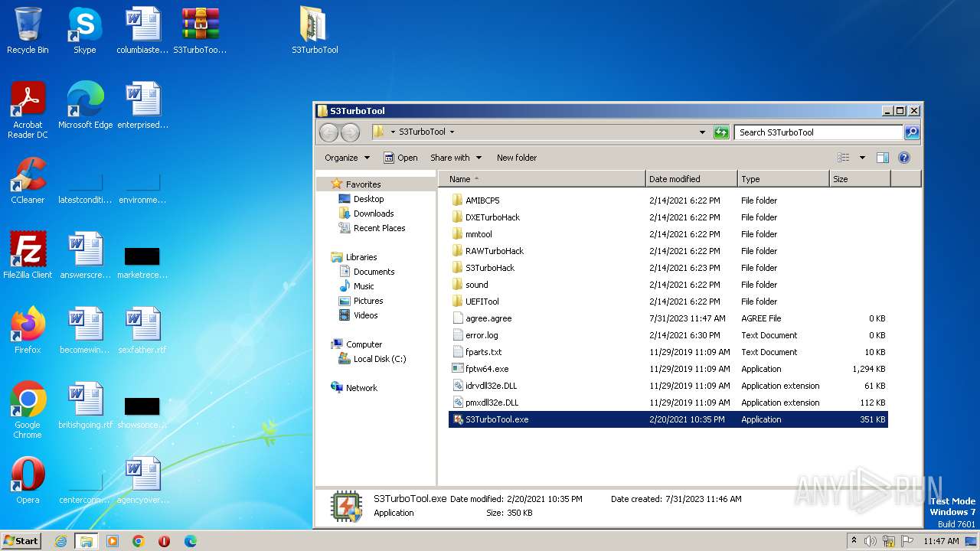Change the view with the Views icon

(843, 158)
